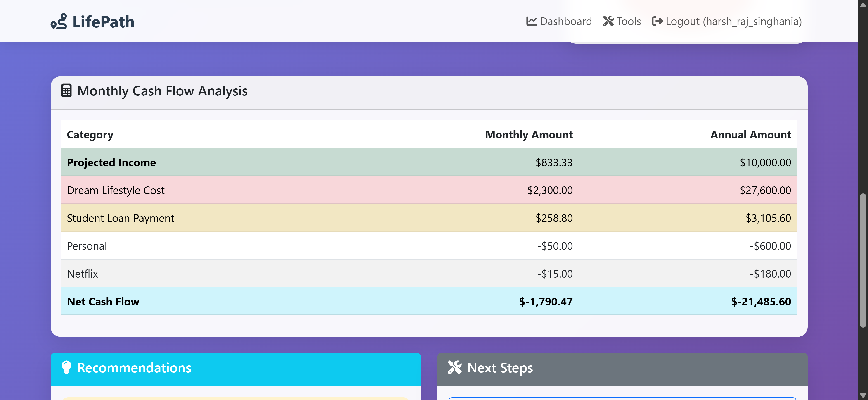Click the LifePath brand name
Viewport: 868px width, 400px height.
tap(103, 21)
